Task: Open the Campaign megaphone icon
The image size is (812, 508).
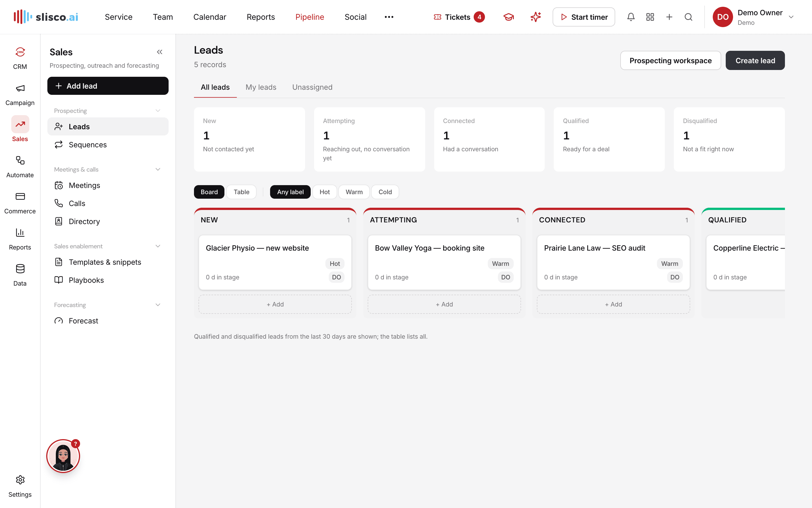Action: (20, 88)
